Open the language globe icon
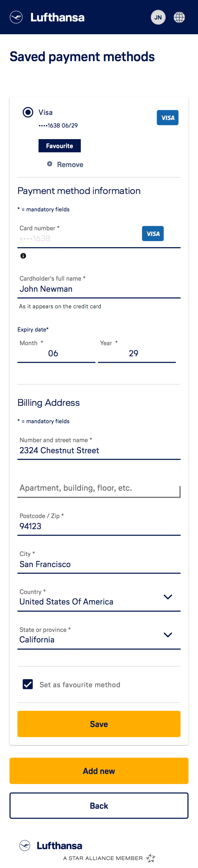This screenshot has height=868, width=198. [180, 17]
